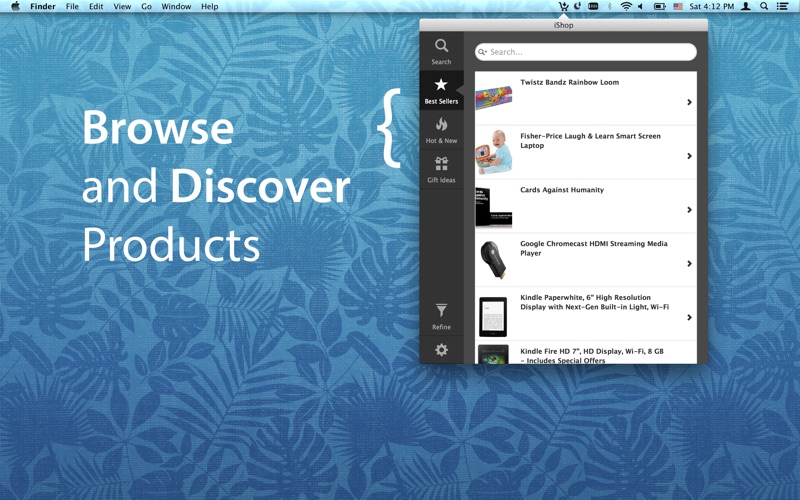
Task: Open the Search tab in iShop sidebar
Action: click(441, 51)
